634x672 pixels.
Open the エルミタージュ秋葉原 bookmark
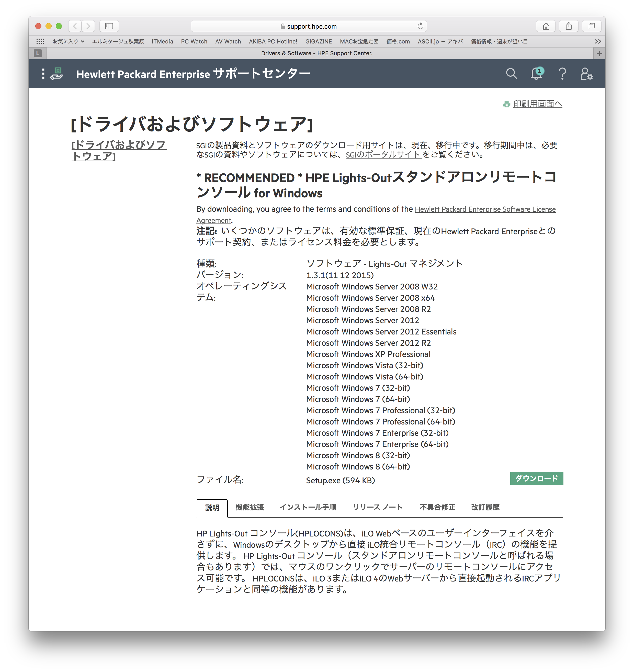tap(118, 41)
